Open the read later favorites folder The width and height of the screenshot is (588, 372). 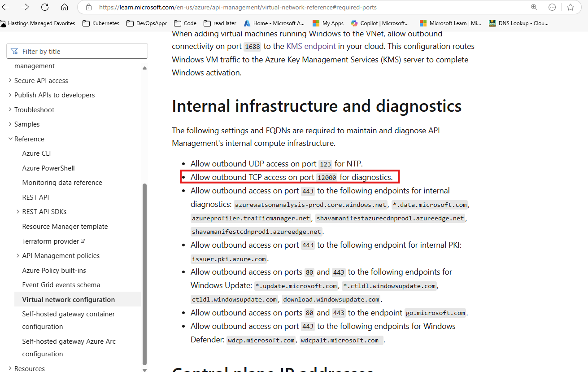pos(207,23)
